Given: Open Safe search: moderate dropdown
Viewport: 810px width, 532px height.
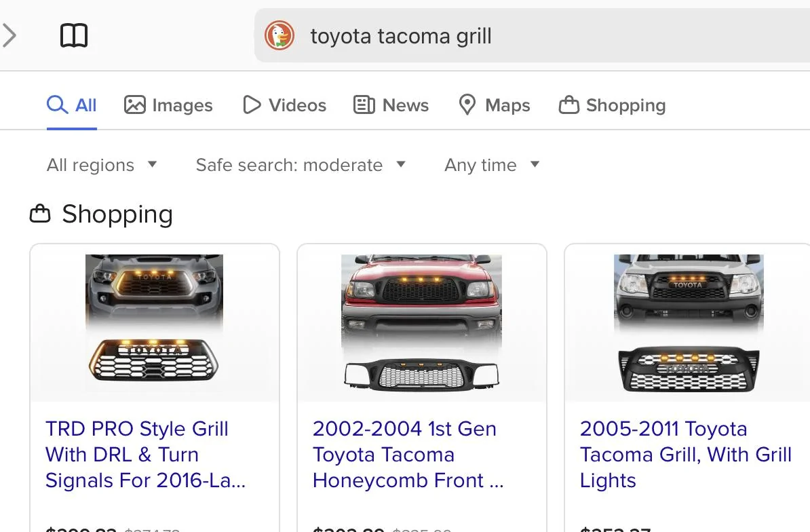Looking at the screenshot, I should pyautogui.click(x=301, y=165).
